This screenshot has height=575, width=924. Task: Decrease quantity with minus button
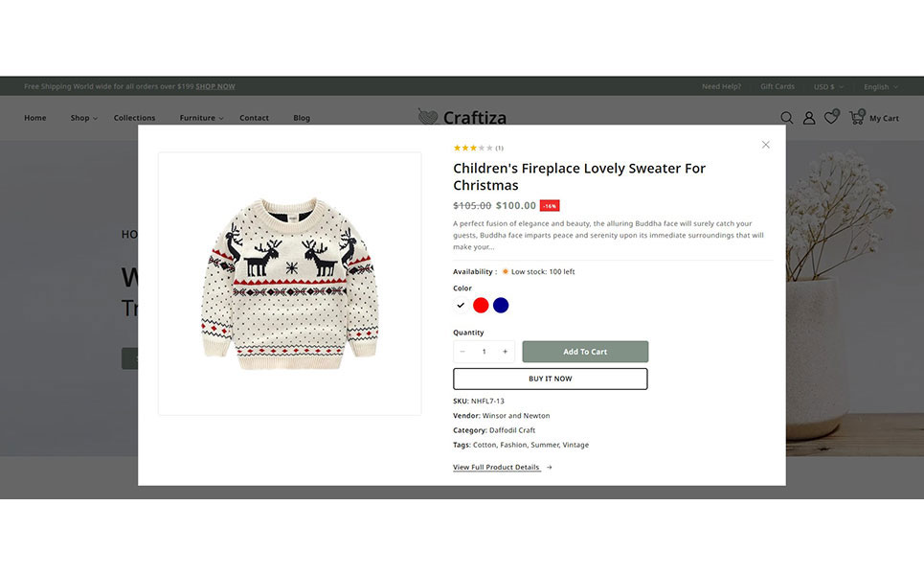tap(462, 352)
